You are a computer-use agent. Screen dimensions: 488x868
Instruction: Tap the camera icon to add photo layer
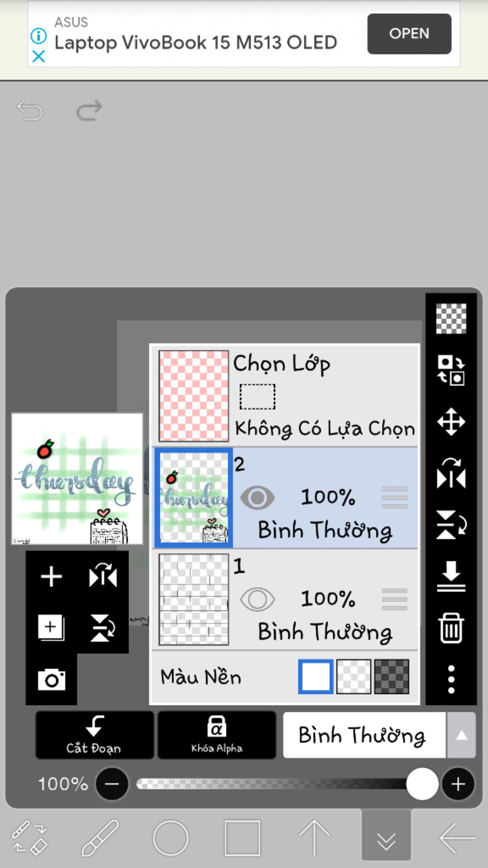pos(51,680)
